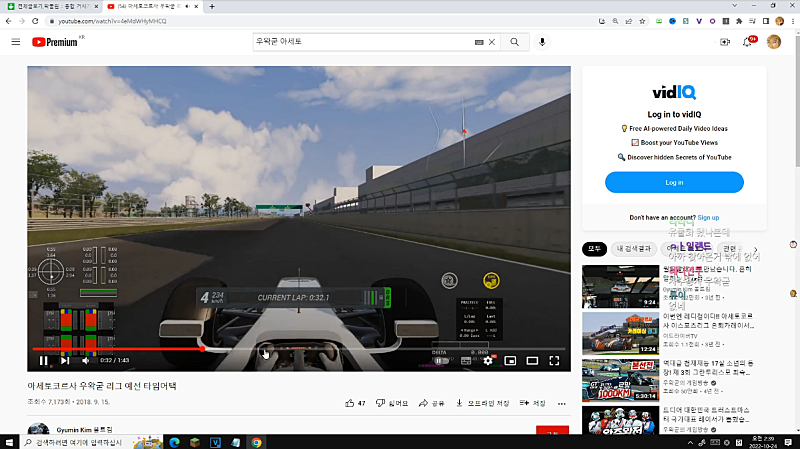Image resolution: width=800 pixels, height=449 pixels.
Task: Toggle the autoplay switch in player
Action: tap(440, 361)
